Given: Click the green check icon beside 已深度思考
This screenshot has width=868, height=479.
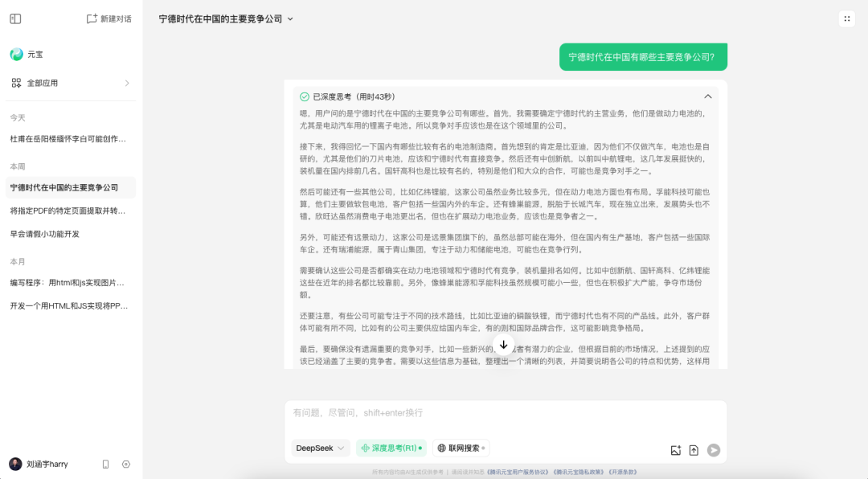Looking at the screenshot, I should click(x=305, y=97).
